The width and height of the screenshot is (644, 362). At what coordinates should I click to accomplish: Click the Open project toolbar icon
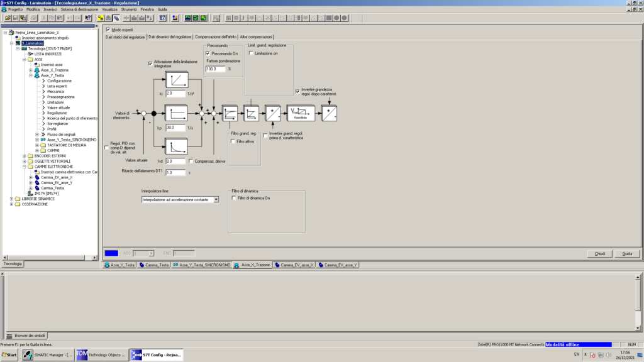8,18
